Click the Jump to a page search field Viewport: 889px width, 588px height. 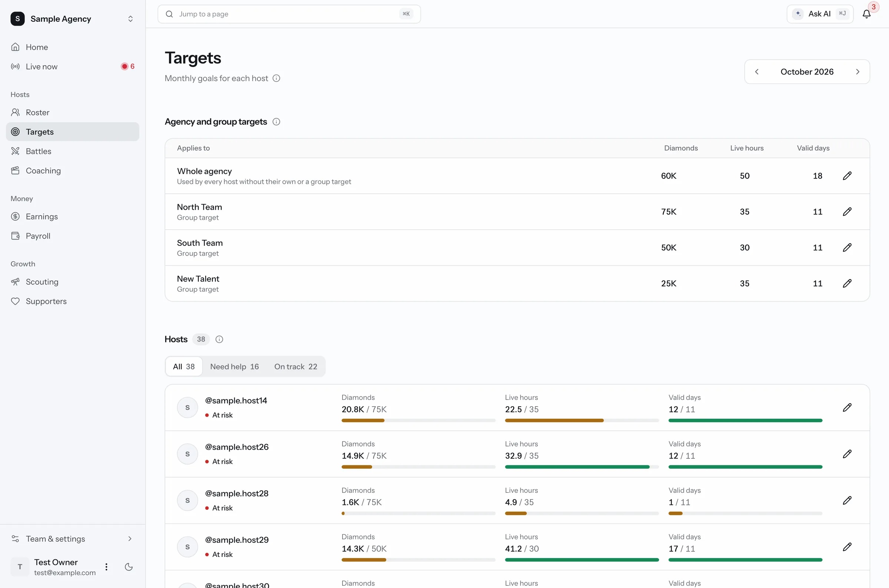[289, 14]
